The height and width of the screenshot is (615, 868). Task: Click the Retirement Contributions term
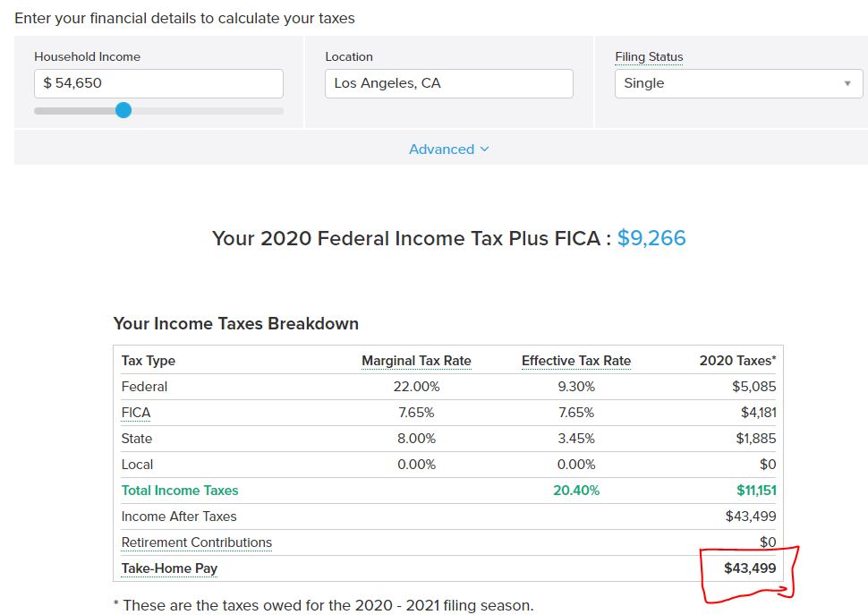coord(197,542)
